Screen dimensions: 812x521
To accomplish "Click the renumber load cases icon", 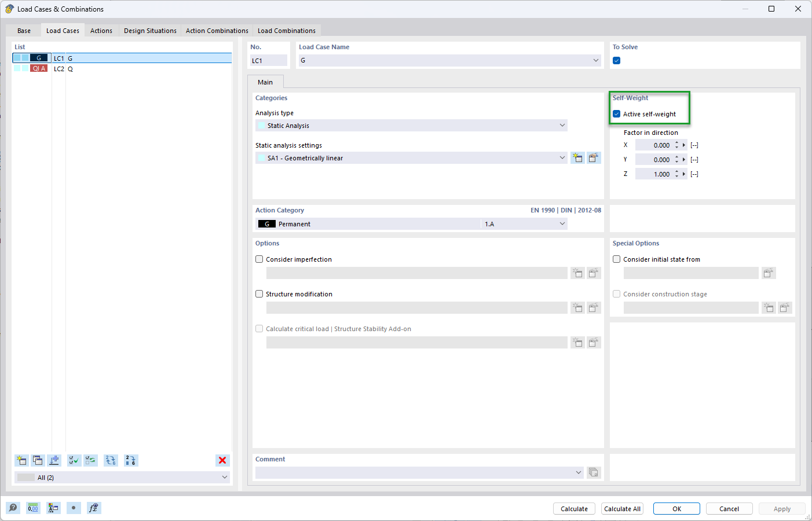I will coord(111,460).
